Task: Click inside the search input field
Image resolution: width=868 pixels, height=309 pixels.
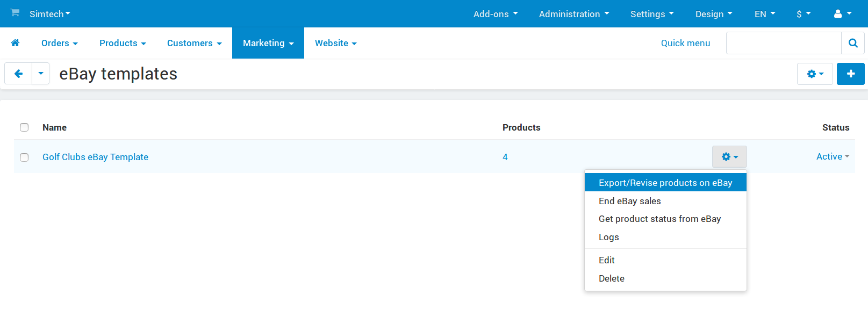Action: 784,43
